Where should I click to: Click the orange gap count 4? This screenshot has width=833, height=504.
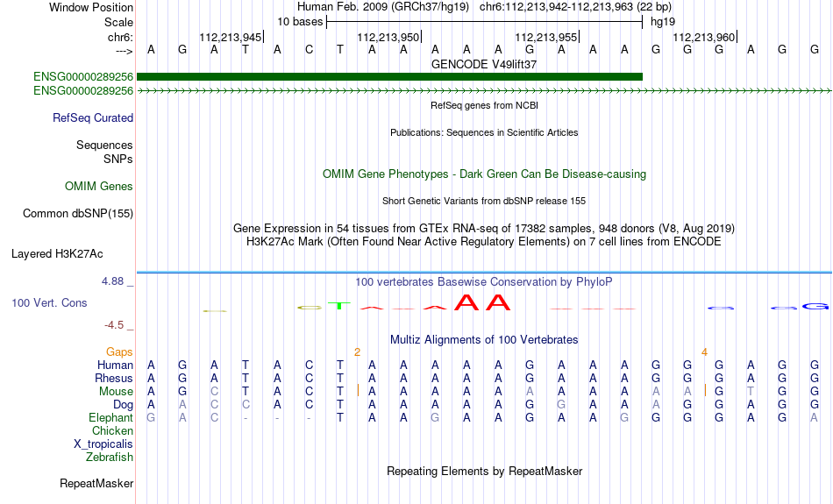tap(704, 352)
